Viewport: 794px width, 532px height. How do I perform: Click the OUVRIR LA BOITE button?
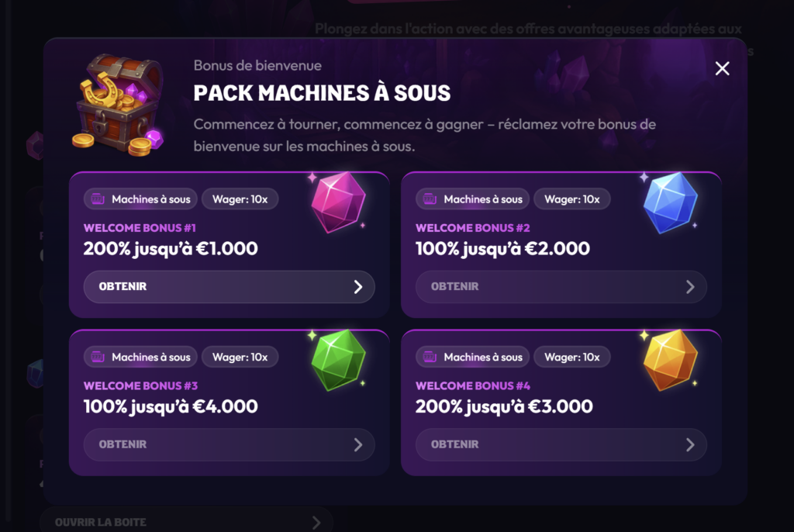[x=186, y=522]
